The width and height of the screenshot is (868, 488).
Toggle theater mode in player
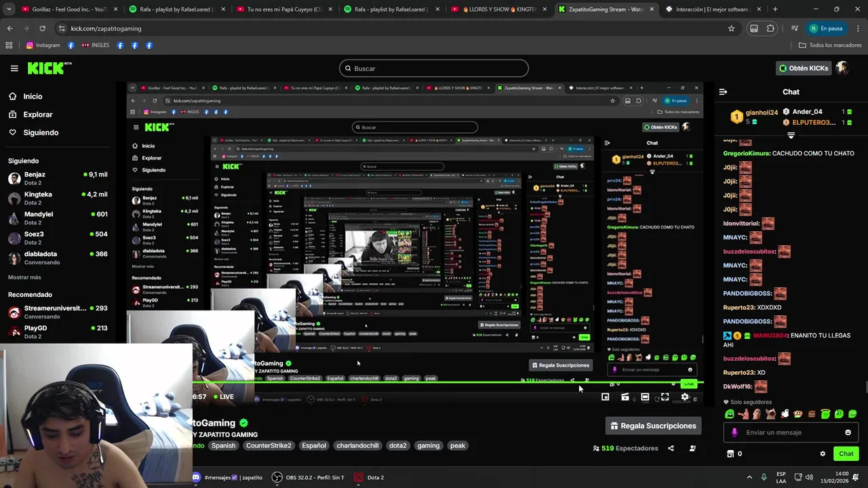[x=645, y=397]
